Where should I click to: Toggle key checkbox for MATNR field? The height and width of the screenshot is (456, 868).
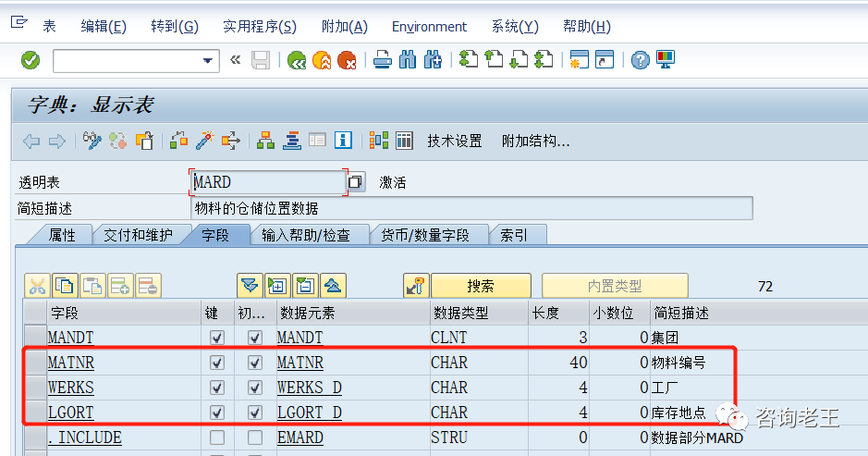(x=217, y=363)
